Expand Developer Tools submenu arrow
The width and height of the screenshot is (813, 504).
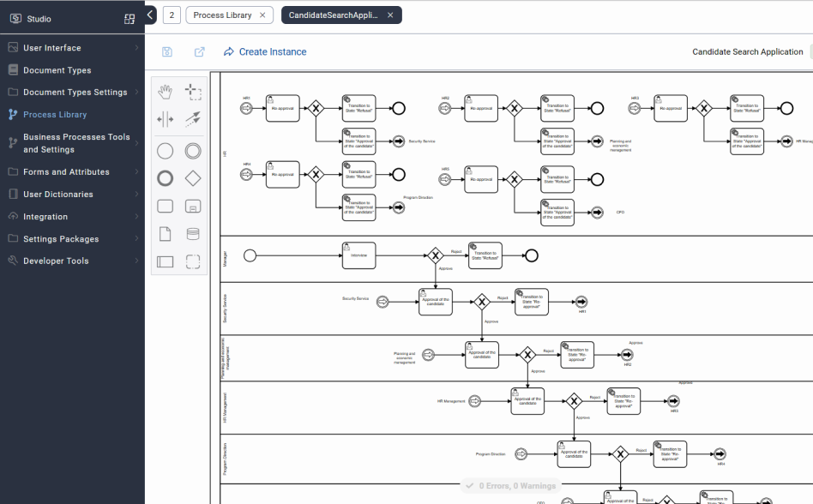click(136, 261)
